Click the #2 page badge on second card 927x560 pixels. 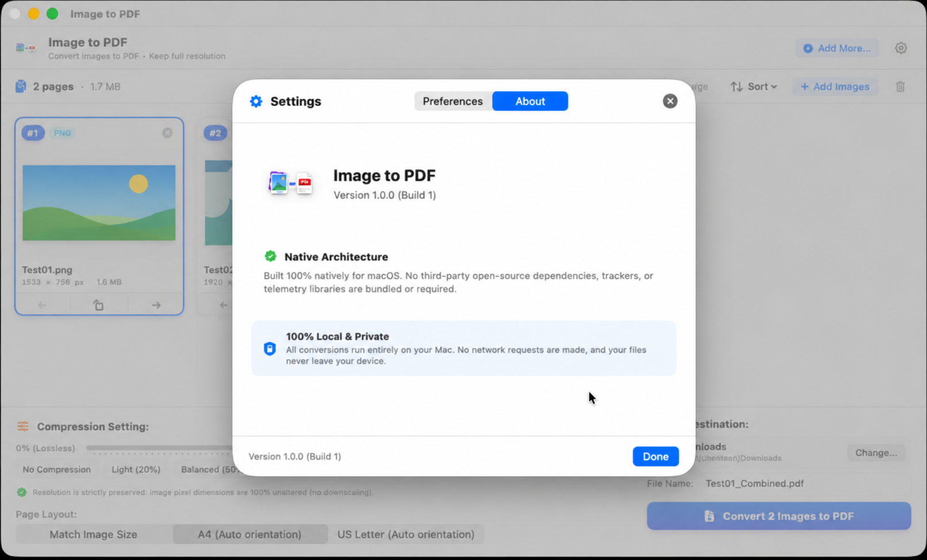pyautogui.click(x=215, y=133)
